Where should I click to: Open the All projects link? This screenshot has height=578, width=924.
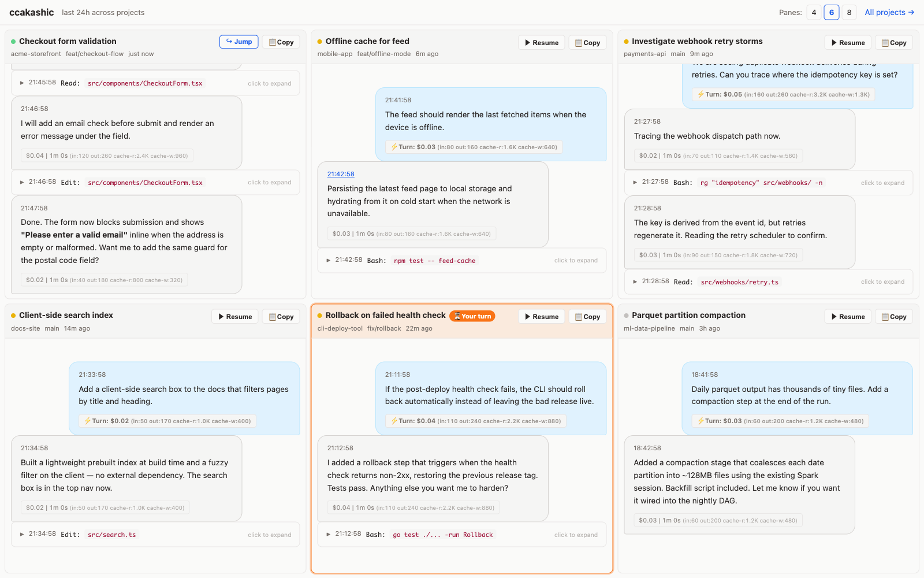coord(889,12)
